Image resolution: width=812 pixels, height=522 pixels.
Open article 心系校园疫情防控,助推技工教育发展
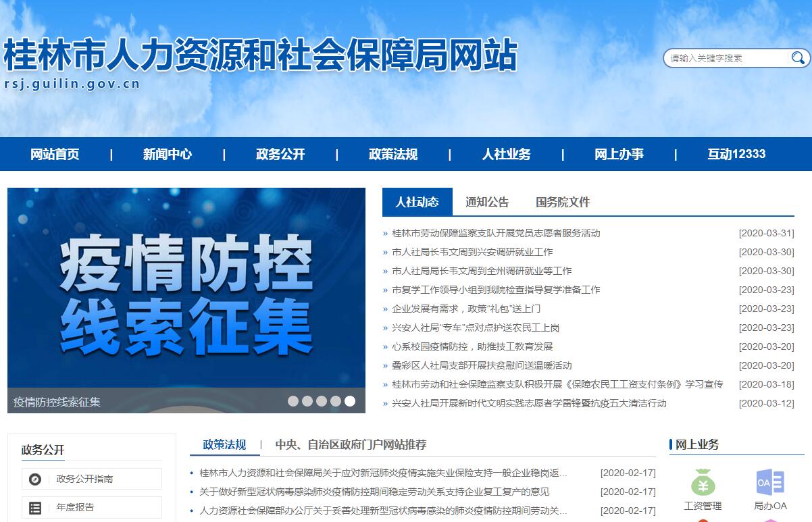click(x=472, y=346)
